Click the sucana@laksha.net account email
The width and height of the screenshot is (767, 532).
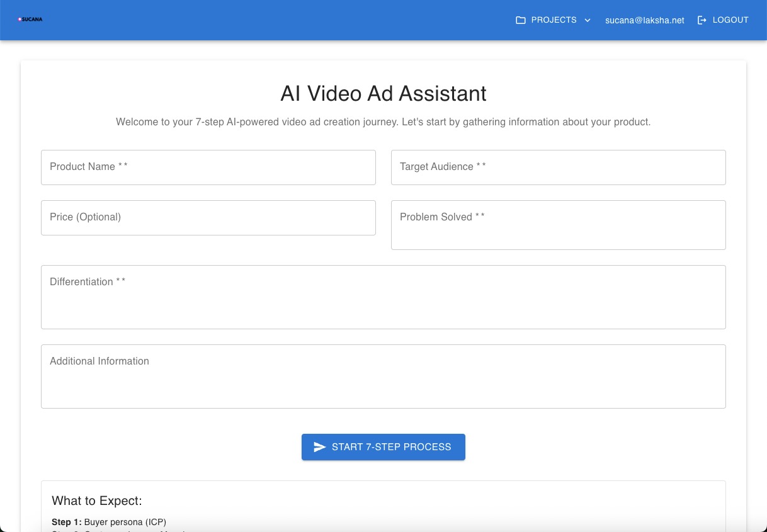tap(645, 20)
